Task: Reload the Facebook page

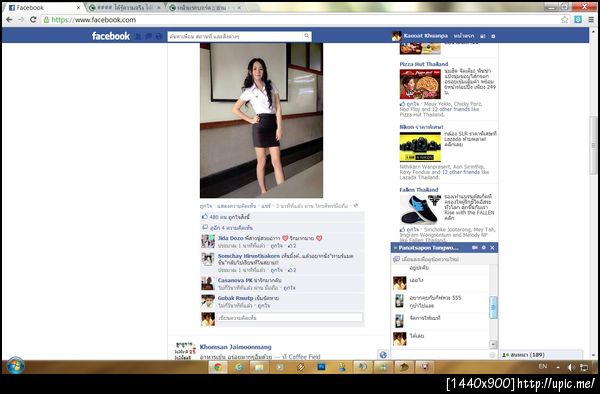Action: (33, 20)
